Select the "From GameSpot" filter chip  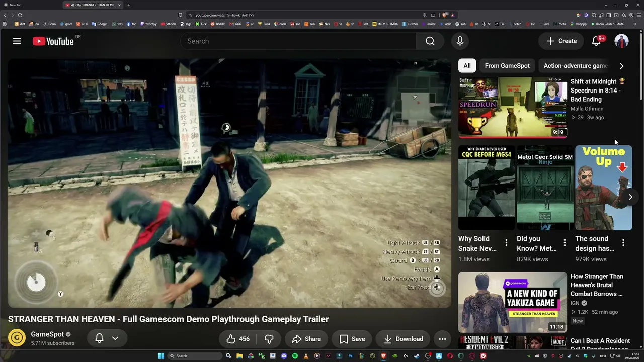click(x=507, y=66)
